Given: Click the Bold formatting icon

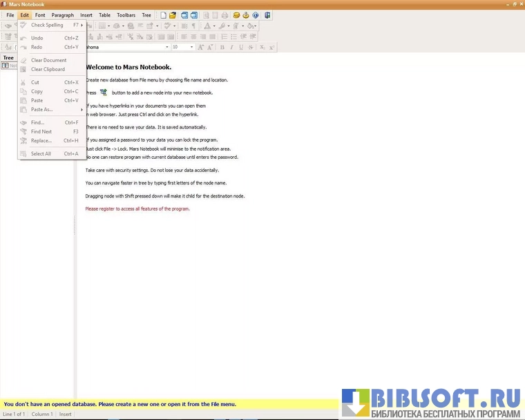Looking at the screenshot, I should [x=221, y=47].
